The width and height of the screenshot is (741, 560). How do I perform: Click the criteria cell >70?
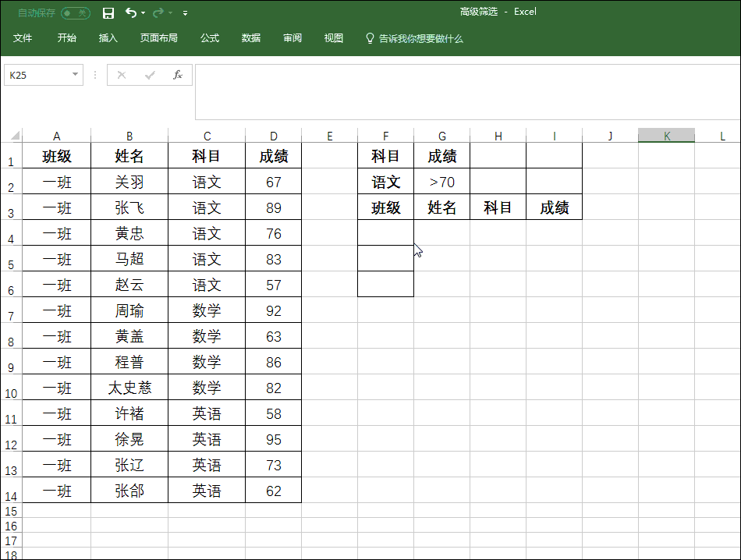(x=441, y=182)
